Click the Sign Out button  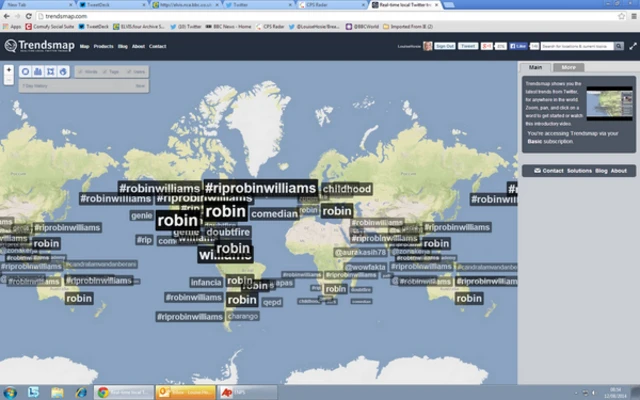(445, 46)
